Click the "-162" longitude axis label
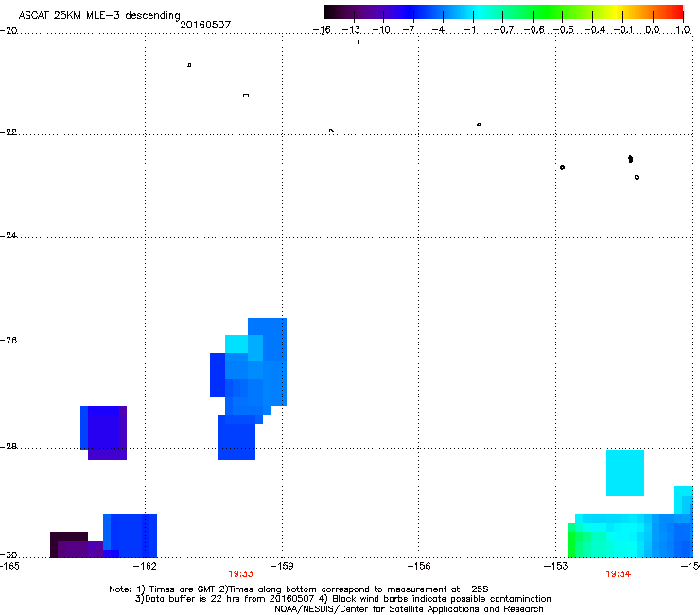This screenshot has height=615, width=700. pos(146,567)
